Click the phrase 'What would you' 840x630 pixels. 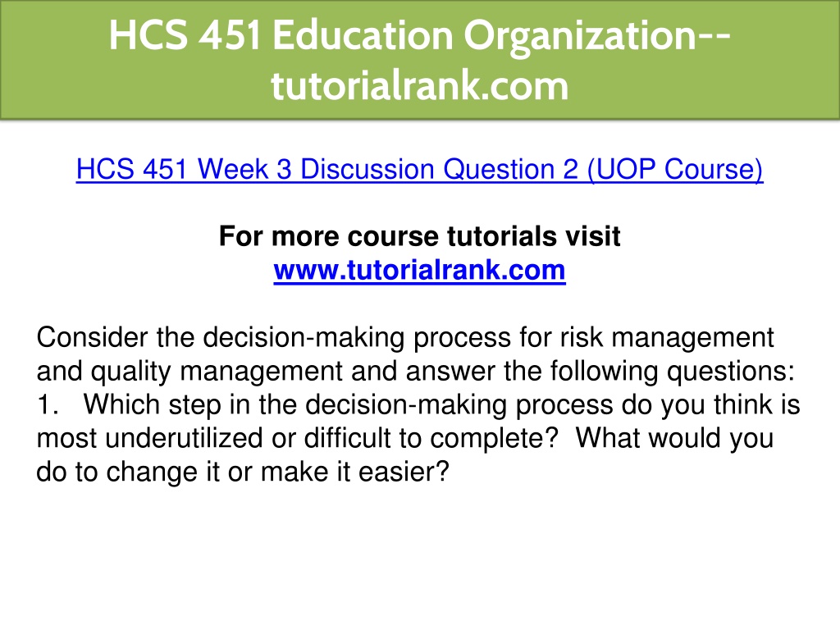pyautogui.click(x=674, y=439)
